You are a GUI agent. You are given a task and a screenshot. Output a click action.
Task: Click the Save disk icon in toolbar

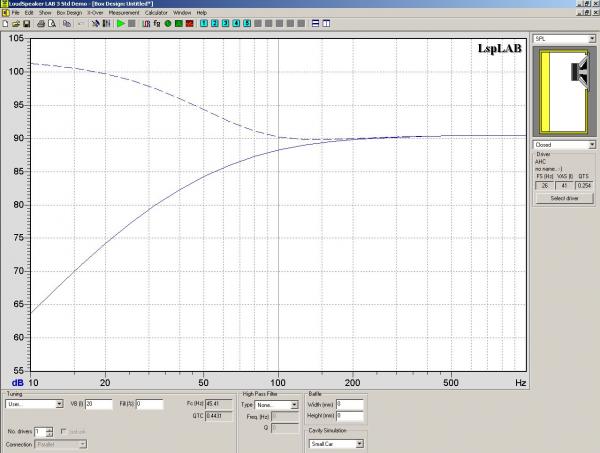coord(27,22)
